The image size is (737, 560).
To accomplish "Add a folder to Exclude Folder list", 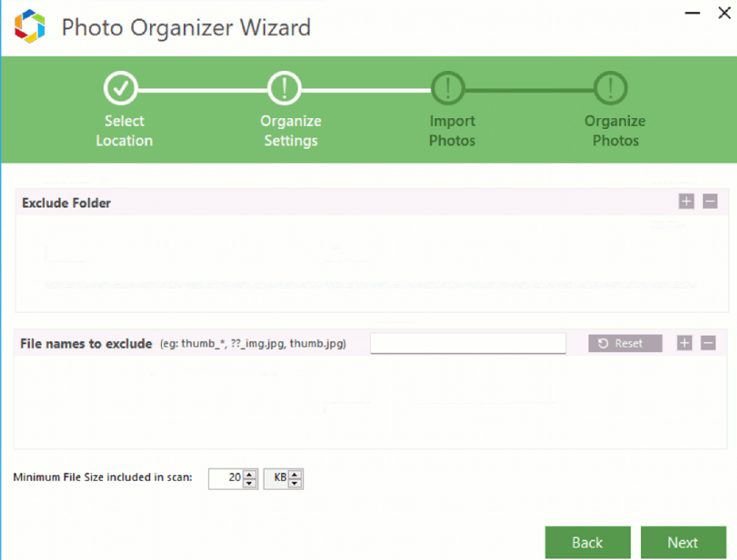I will tap(686, 201).
